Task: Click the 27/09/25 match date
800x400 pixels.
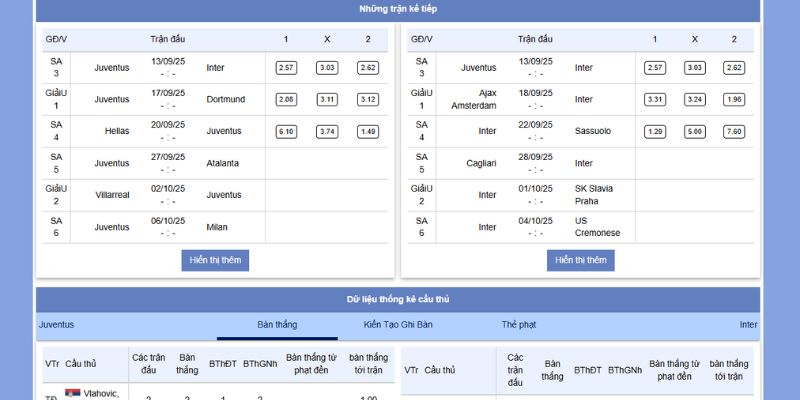Action: pyautogui.click(x=168, y=157)
